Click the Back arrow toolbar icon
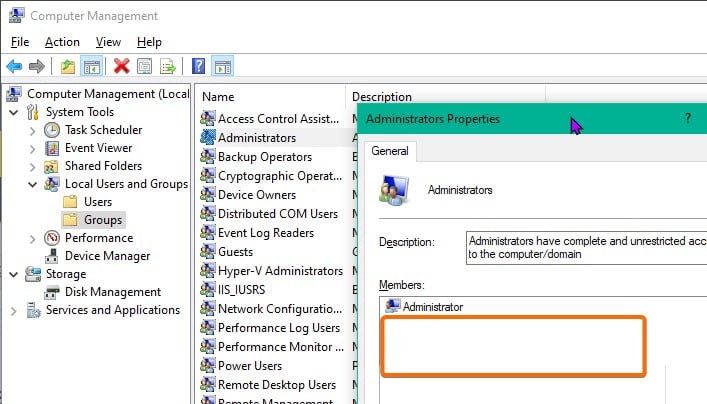The image size is (707, 404). [14, 67]
